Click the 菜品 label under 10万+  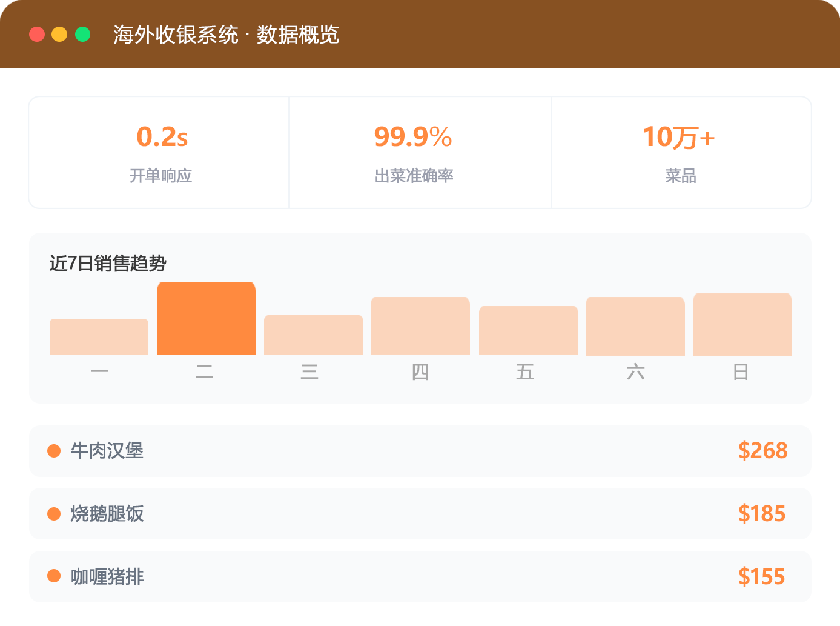coord(681,176)
